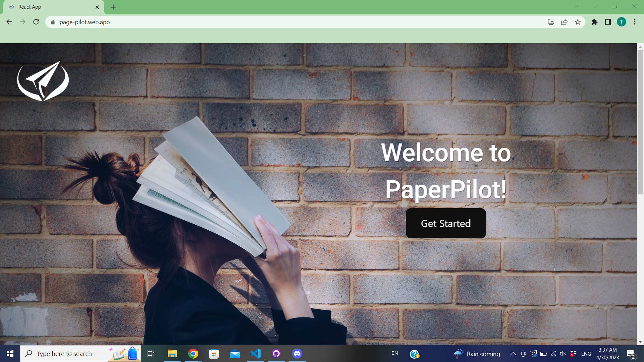Click the PaperPilot paper plane logo
Screen dimensions: 644x362
43,81
